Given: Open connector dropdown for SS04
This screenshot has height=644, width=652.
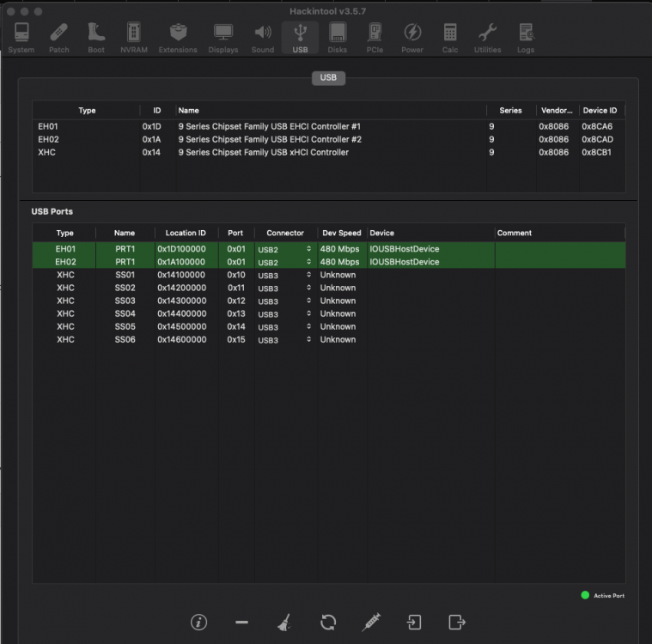Looking at the screenshot, I should [x=308, y=313].
